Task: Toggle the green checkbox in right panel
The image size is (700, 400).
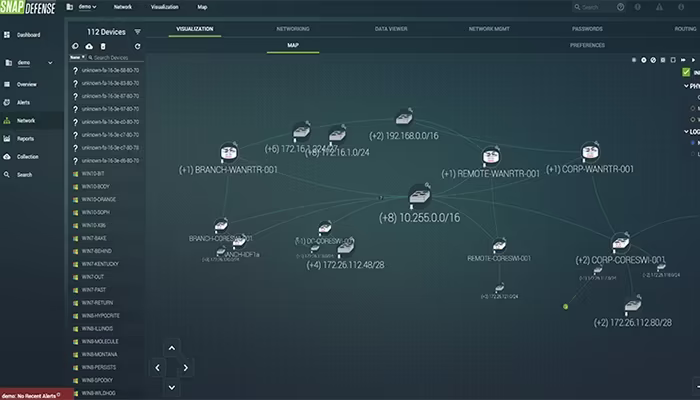Action: pyautogui.click(x=686, y=72)
